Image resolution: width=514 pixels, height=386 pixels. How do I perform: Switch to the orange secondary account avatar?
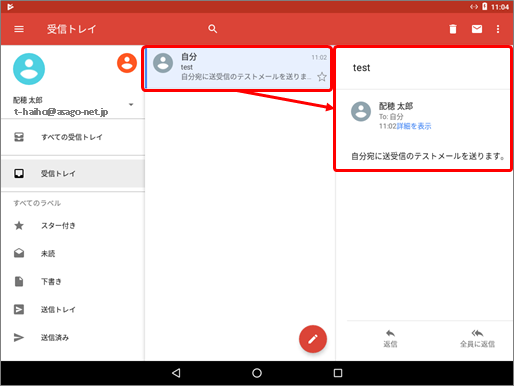pos(127,63)
